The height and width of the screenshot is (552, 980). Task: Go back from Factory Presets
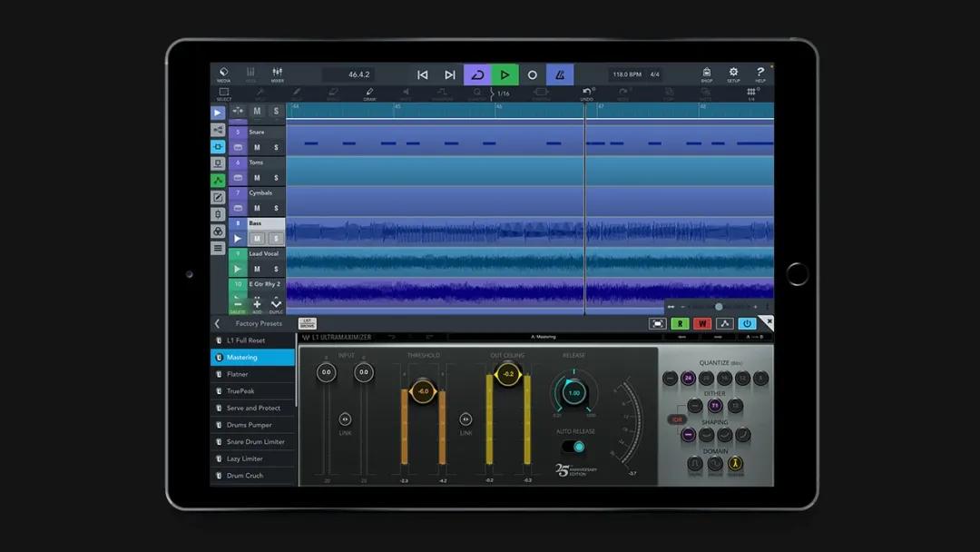217,324
